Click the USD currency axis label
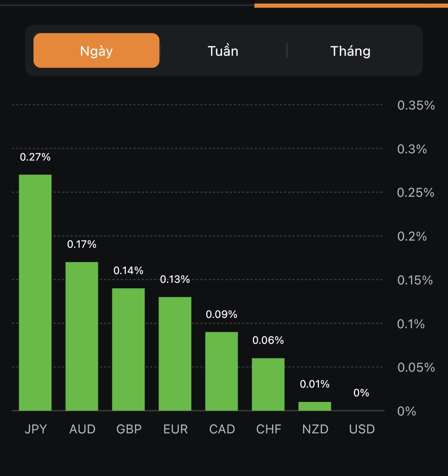Image resolution: width=448 pixels, height=476 pixels. tap(362, 429)
